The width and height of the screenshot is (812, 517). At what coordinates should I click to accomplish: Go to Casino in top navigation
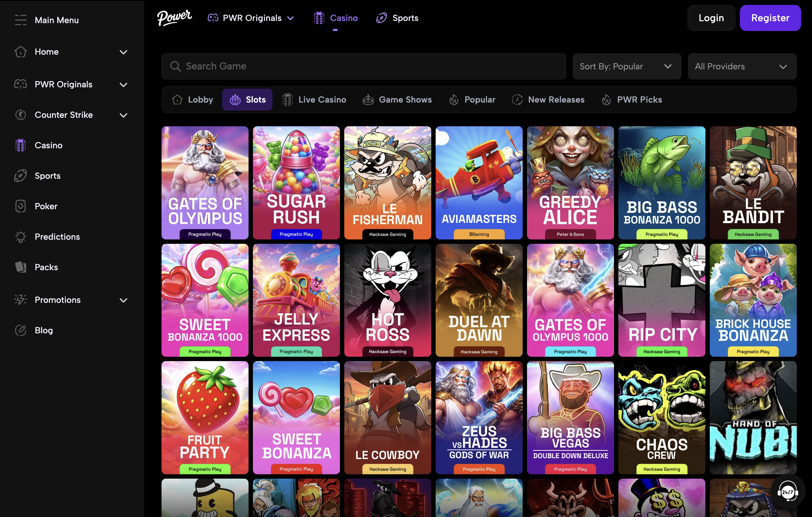[336, 18]
